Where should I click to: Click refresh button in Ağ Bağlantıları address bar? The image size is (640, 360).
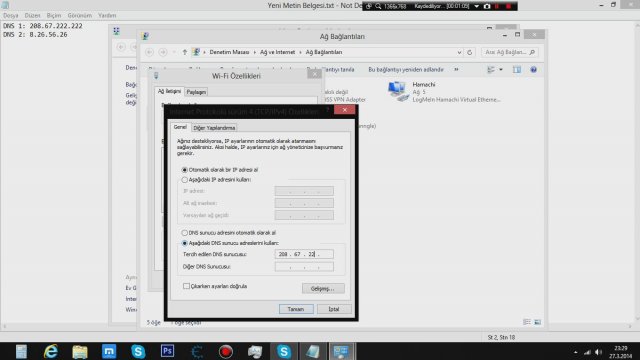[x=469, y=52]
